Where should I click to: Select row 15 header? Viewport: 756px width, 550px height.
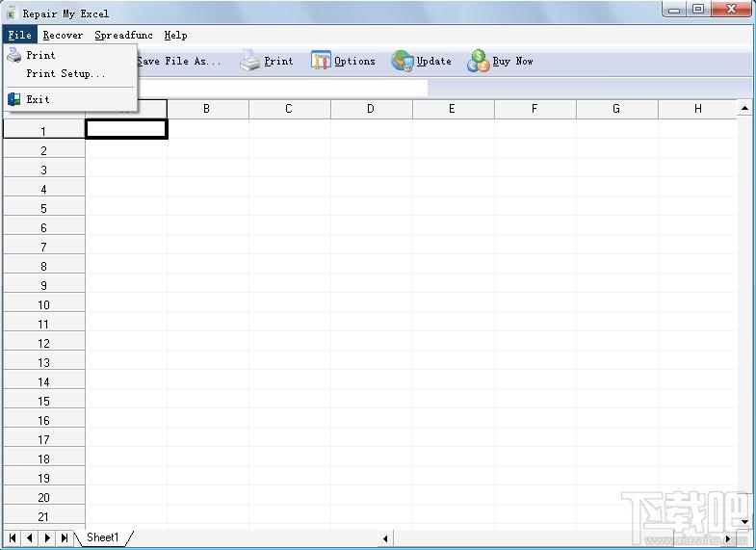click(x=44, y=399)
